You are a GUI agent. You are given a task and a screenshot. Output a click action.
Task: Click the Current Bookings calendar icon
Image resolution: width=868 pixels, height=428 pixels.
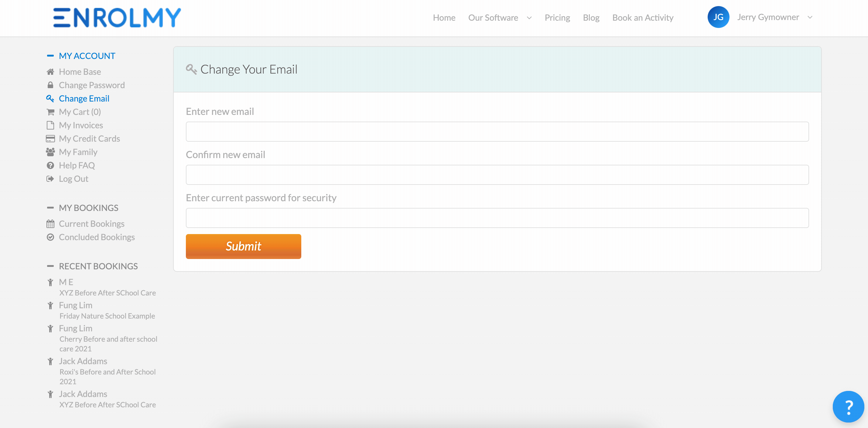50,224
